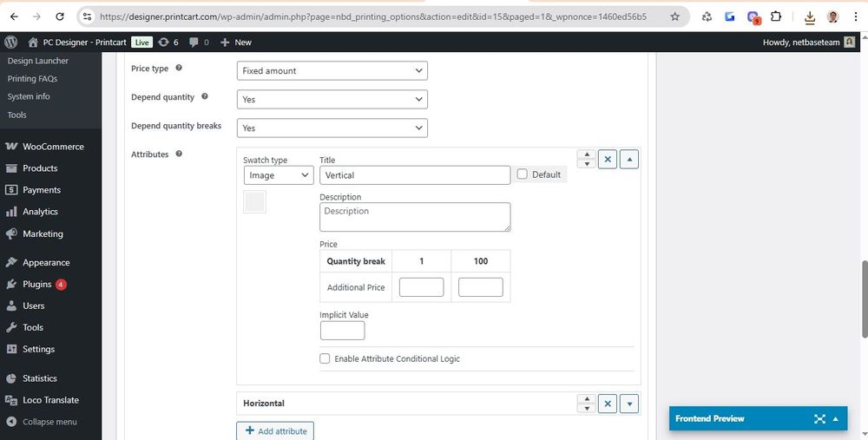Open the WordPress logo menu
Viewport: 868px width, 440px height.
[x=11, y=42]
